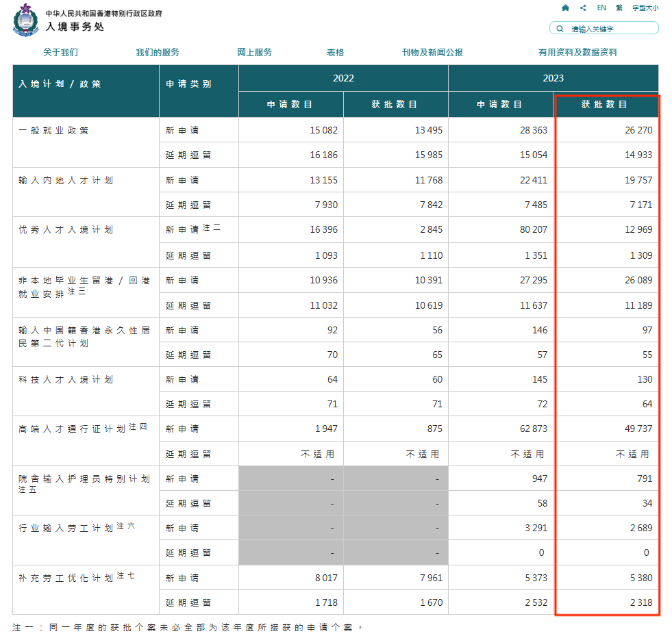Click the 2023 不适用 cell under 获批数目
Image resolution: width=672 pixels, height=638 pixels.
pos(632,454)
